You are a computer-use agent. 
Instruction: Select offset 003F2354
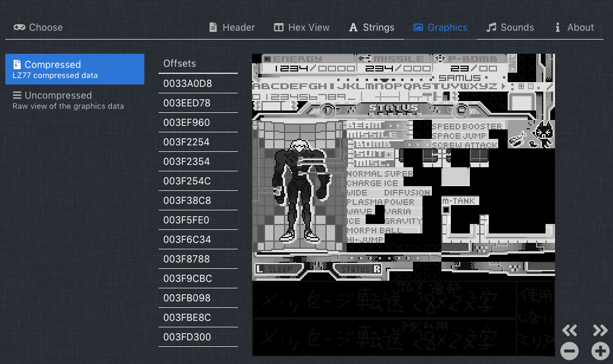pyautogui.click(x=198, y=162)
